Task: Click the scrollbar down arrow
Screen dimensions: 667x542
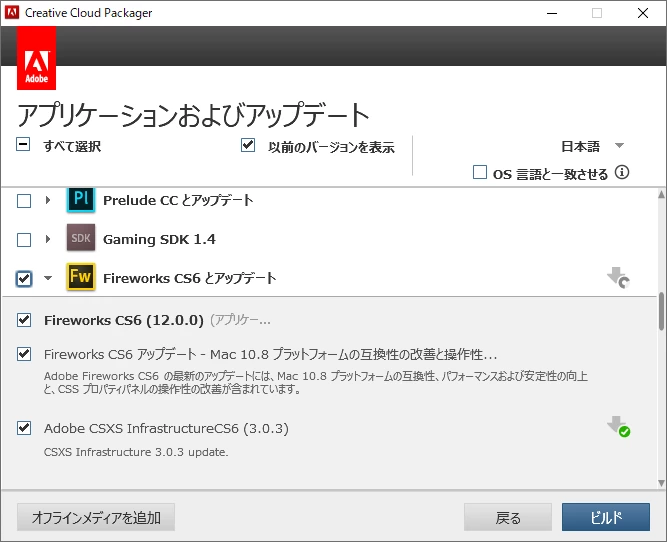Action: tap(661, 483)
